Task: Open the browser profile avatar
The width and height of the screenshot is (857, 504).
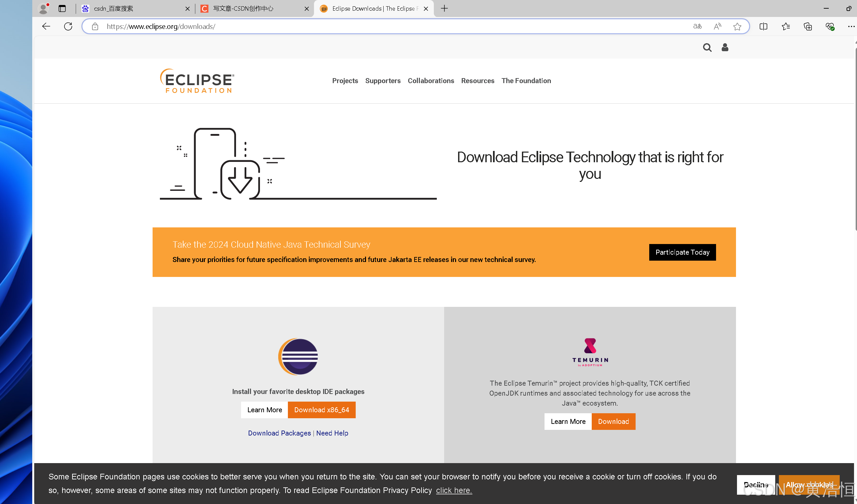Action: pos(43,9)
